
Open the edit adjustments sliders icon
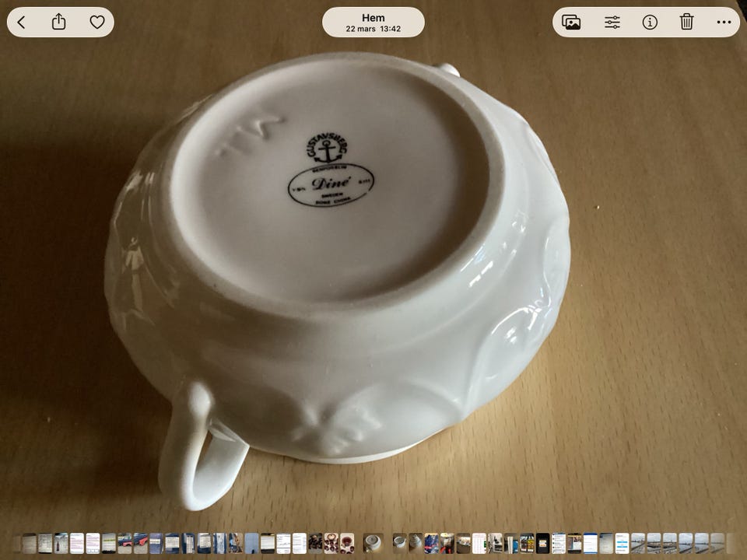point(612,22)
